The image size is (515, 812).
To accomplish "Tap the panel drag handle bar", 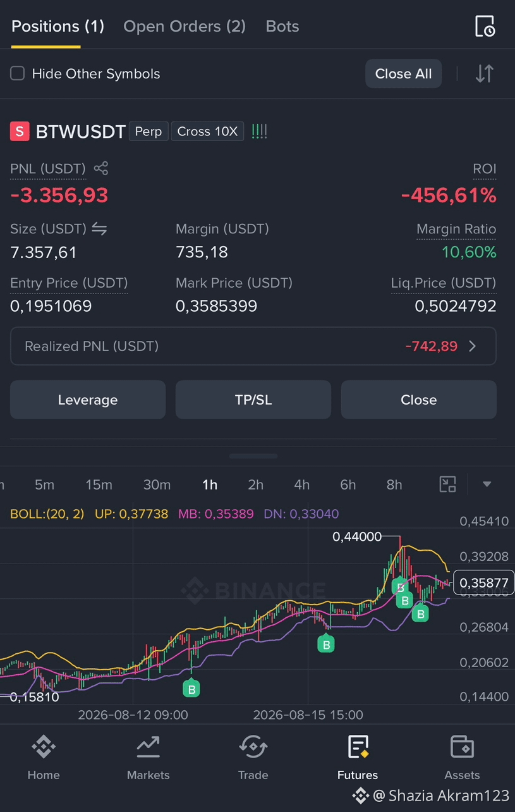I will point(253,456).
